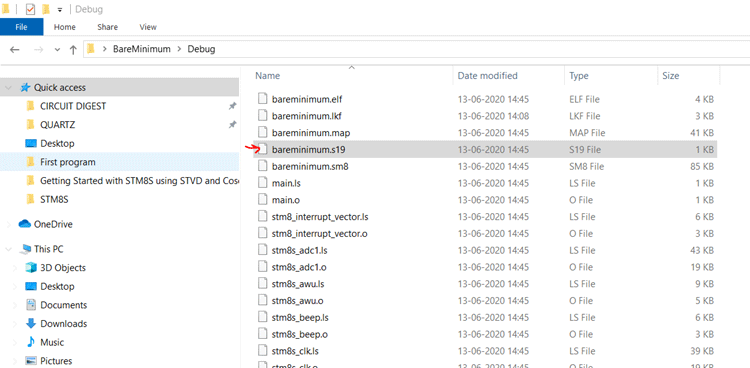Select Pictures in navigation pane
The width and height of the screenshot is (750, 368).
56,361
